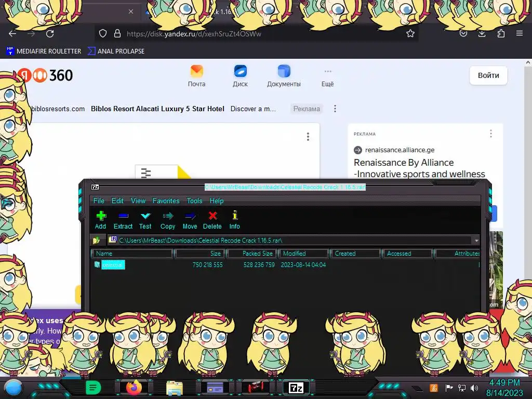Sort by Created column header

tap(355, 254)
